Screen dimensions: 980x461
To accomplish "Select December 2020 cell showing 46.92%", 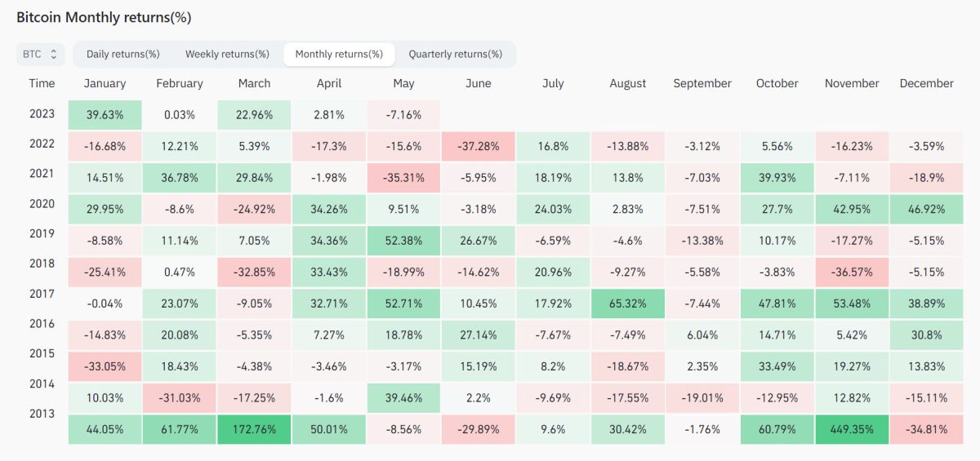I will point(926,210).
